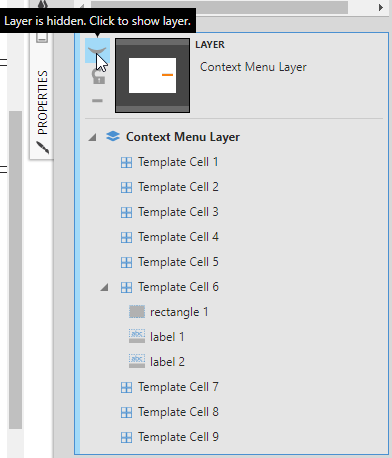Click the label 2 abc icon
This screenshot has width=392, height=458.
(137, 361)
